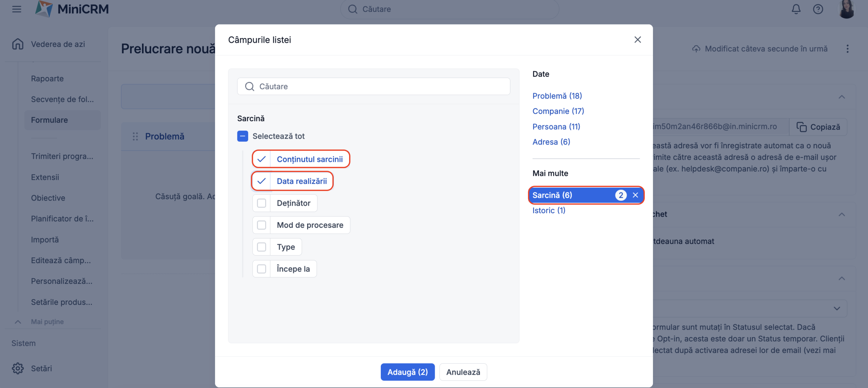Click the Anulează button
This screenshot has width=868, height=388.
(463, 372)
